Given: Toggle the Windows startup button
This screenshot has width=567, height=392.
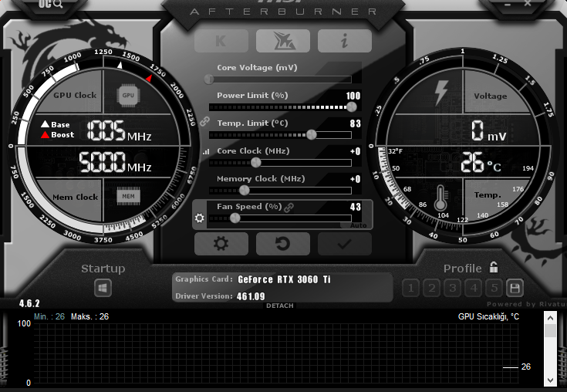Looking at the screenshot, I should [x=103, y=289].
